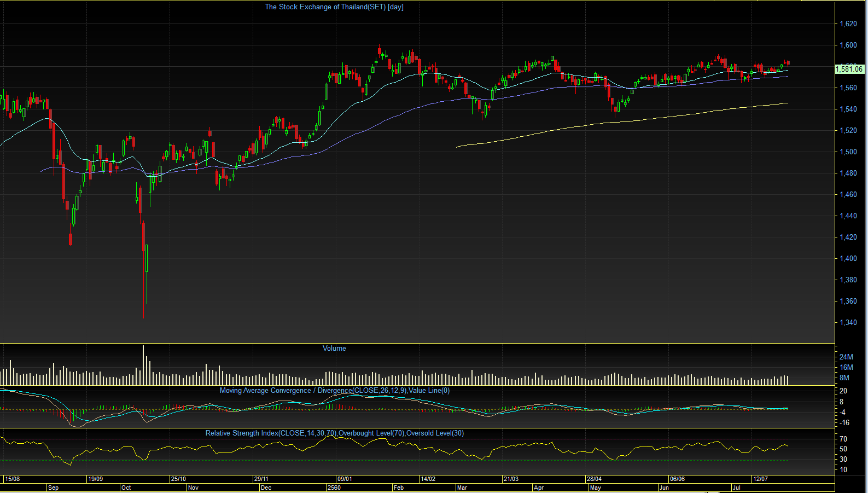Click the -16 label on MACD axis

coord(844,423)
